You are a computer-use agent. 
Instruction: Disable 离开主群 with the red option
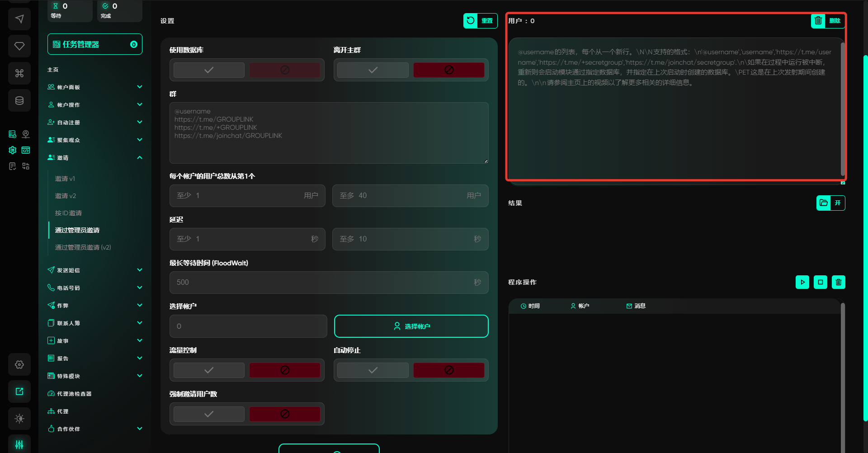point(448,70)
